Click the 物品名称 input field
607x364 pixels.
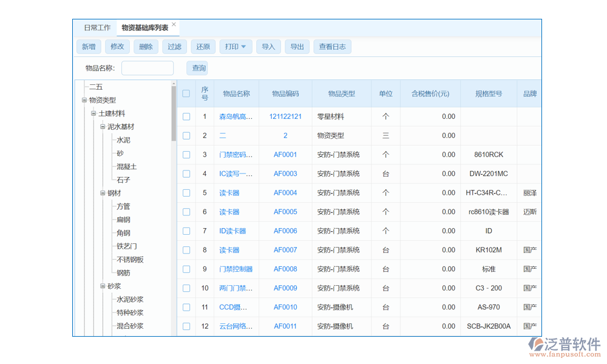tap(148, 68)
